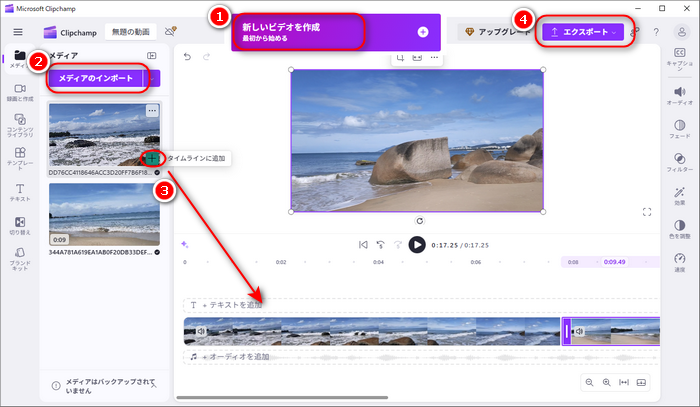Screen dimensions: 700x407
Task: Open the more options menu on first media thumbnail
Action: (152, 110)
